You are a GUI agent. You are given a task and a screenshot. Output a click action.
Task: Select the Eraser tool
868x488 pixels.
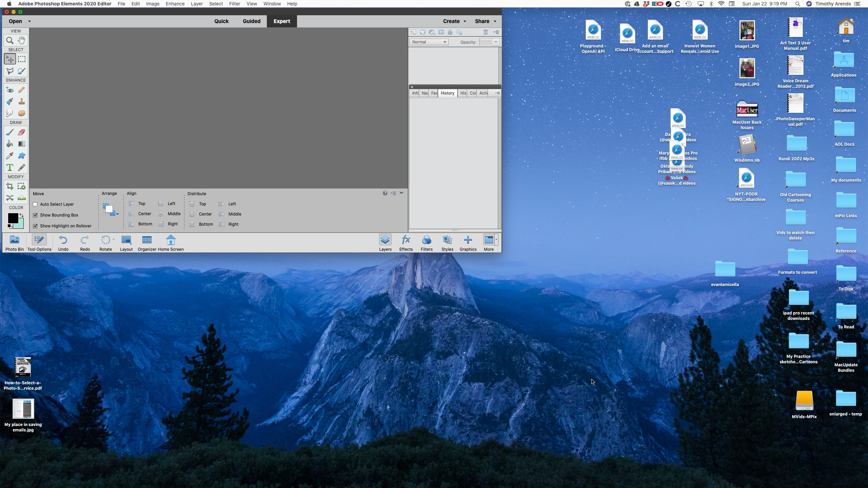point(22,132)
